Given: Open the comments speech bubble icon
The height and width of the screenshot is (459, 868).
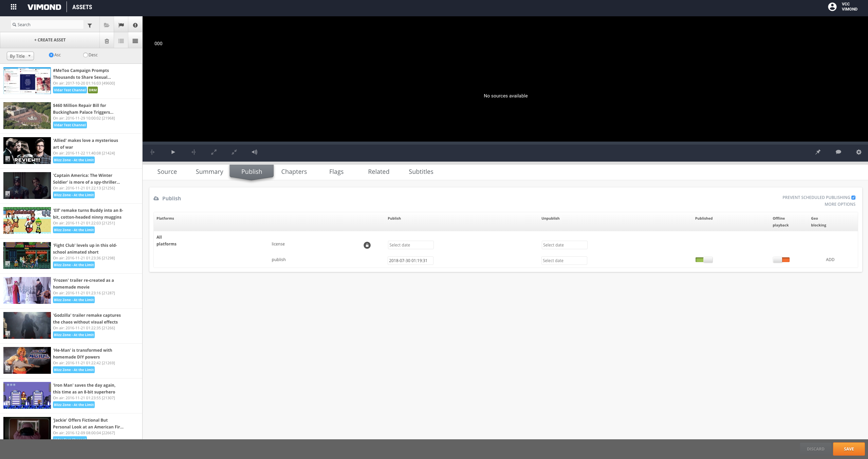Looking at the screenshot, I should tap(838, 152).
